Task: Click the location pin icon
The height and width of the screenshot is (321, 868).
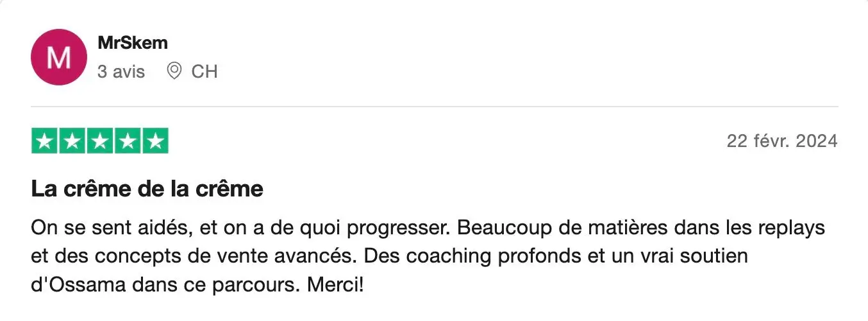Action: (174, 71)
